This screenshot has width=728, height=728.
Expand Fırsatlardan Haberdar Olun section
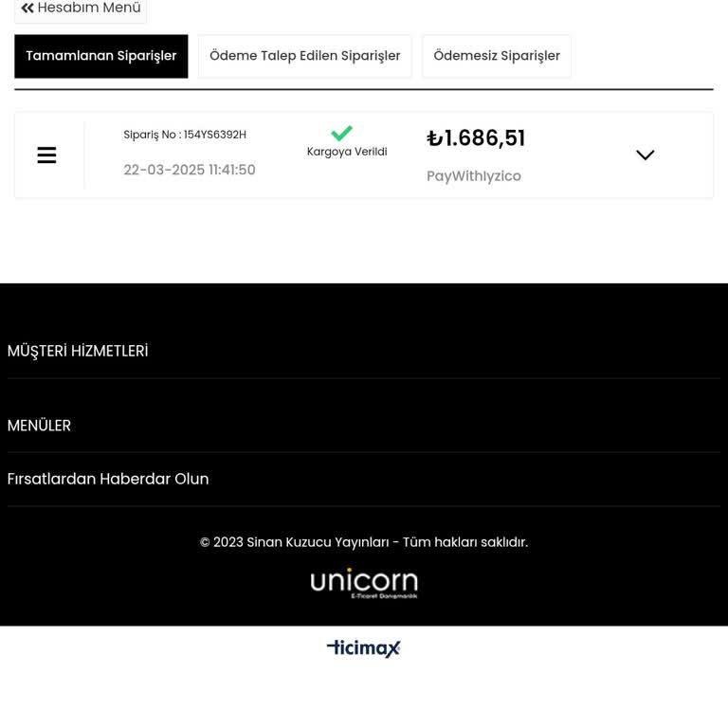[x=364, y=479]
